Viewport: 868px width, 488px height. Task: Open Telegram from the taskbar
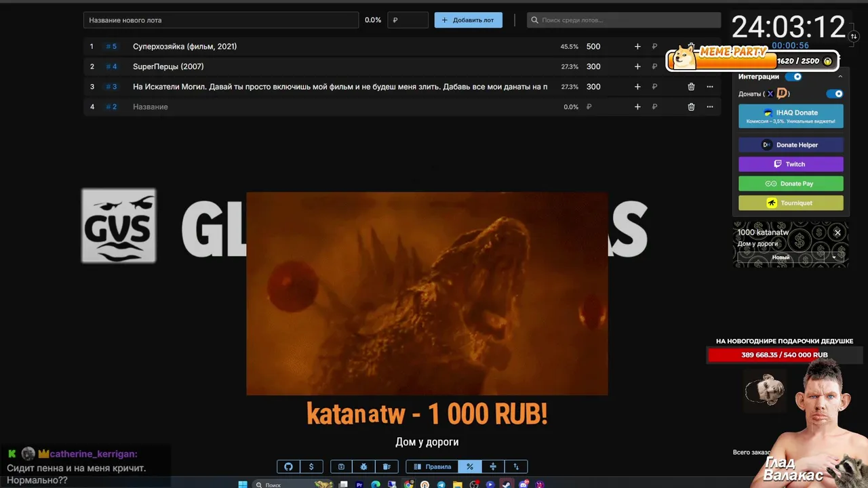(441, 485)
